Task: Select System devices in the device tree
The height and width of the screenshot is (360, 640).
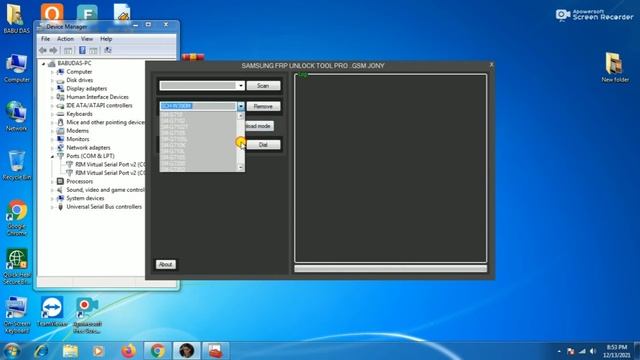Action: coord(85,198)
